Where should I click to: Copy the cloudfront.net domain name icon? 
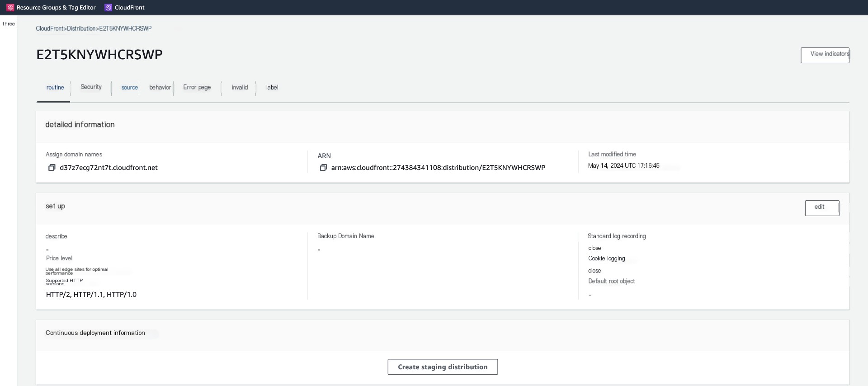coord(52,168)
